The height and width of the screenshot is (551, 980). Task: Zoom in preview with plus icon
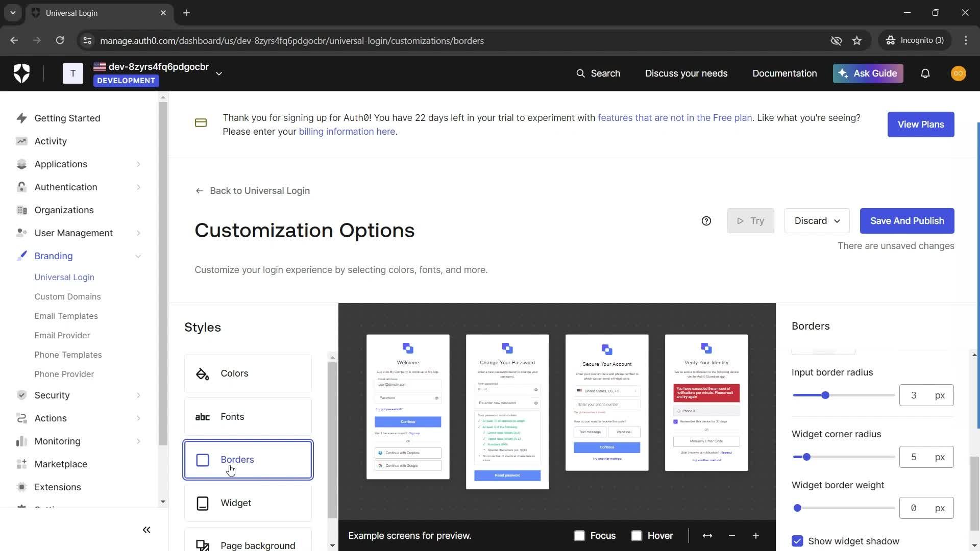pos(756,536)
